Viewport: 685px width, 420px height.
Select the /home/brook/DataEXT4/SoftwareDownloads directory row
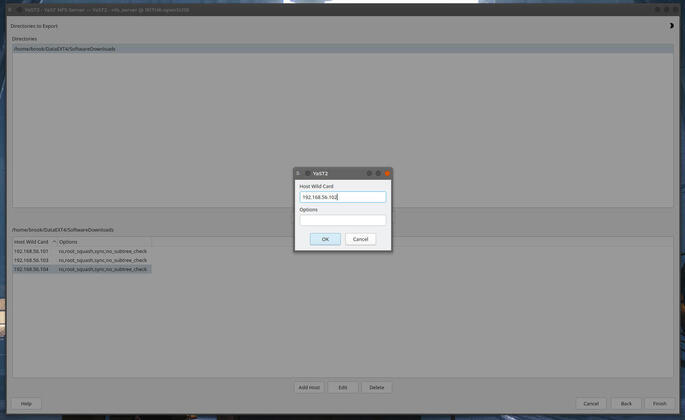(x=342, y=49)
